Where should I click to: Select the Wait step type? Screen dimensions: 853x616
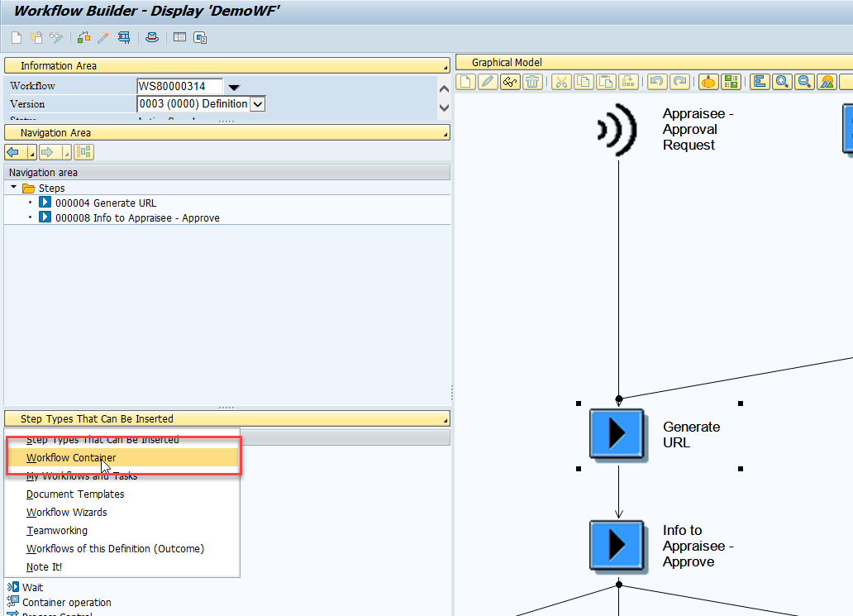[32, 588]
